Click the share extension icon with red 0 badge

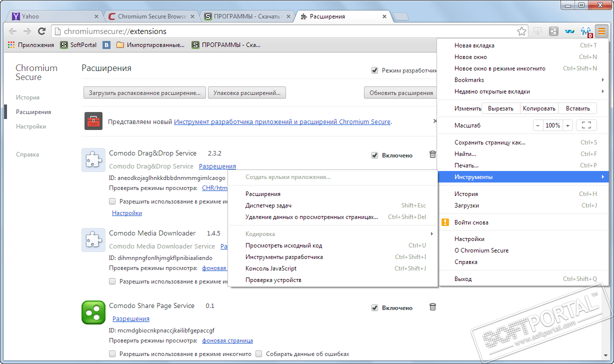point(586,32)
